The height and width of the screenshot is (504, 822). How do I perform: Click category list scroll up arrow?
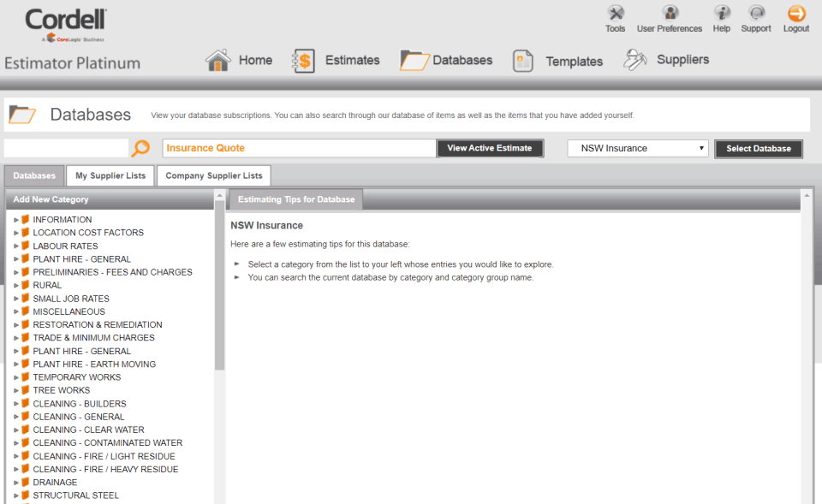[220, 195]
